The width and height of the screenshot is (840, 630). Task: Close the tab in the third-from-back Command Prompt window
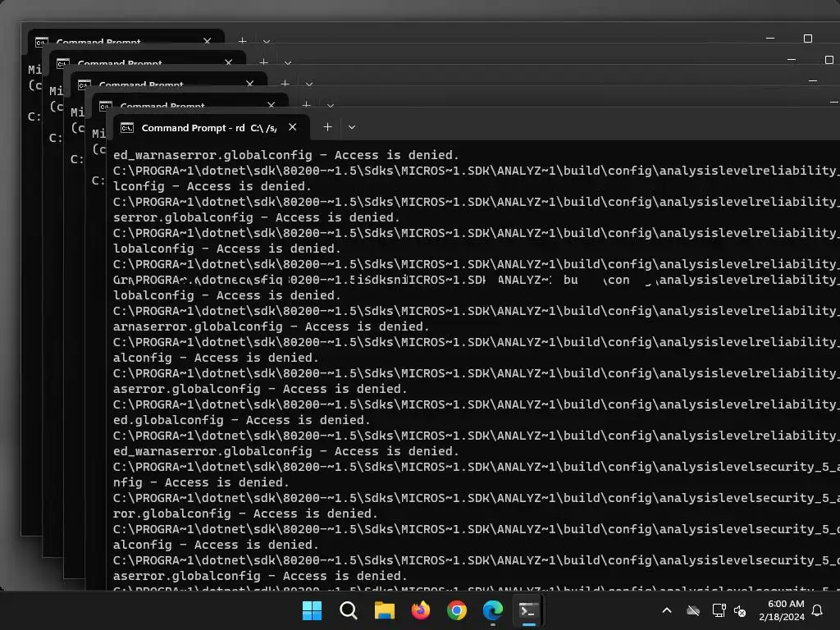coord(249,84)
